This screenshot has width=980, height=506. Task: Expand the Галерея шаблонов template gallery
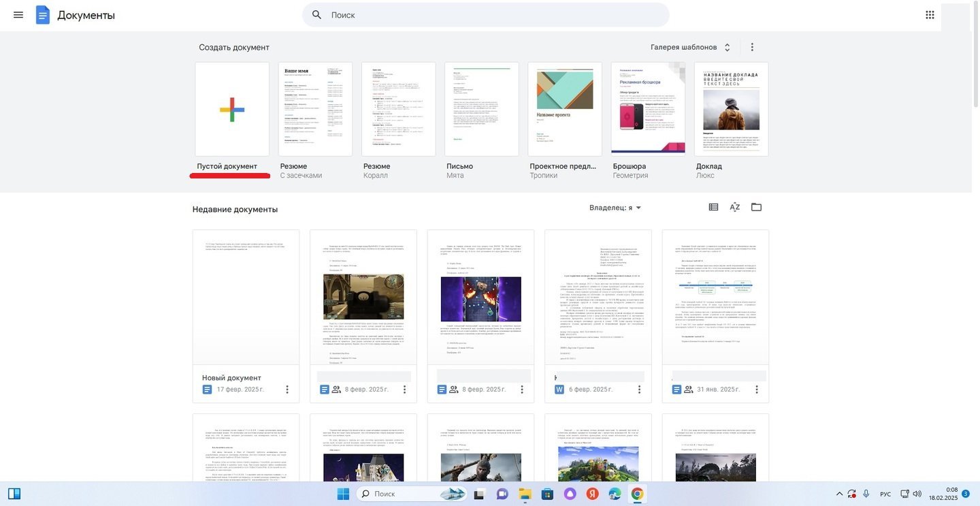[x=690, y=47]
